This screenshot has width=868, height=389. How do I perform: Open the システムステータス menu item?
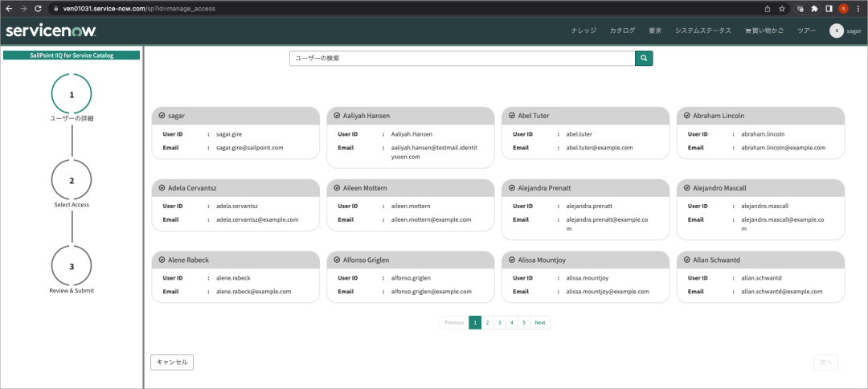[703, 31]
